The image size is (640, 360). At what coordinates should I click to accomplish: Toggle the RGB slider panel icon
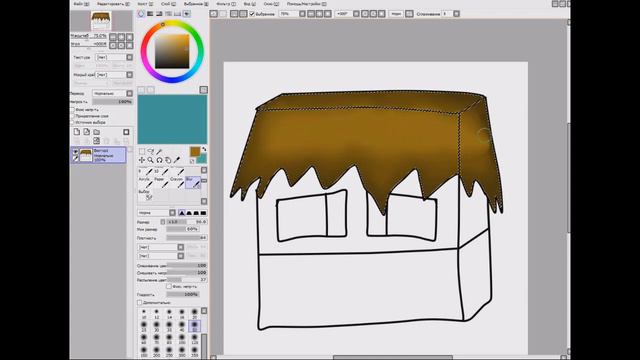pos(150,14)
